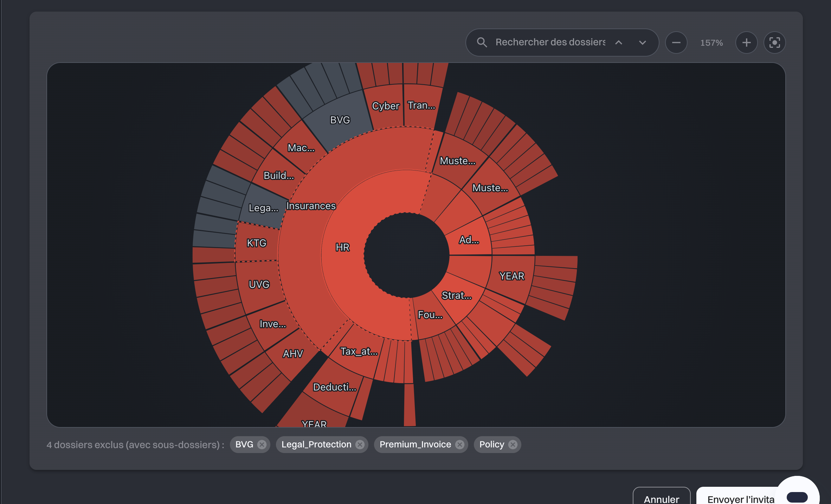Remove the BVG excluded-folder chip
Screen dimensions: 831x504
pos(262,445)
